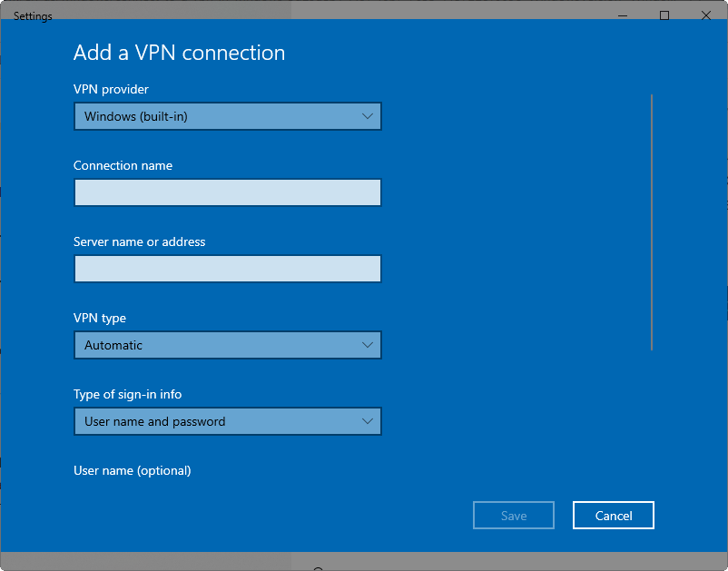The height and width of the screenshot is (571, 728).
Task: Click the VPN provider dropdown chevron arrow
Action: tap(367, 116)
